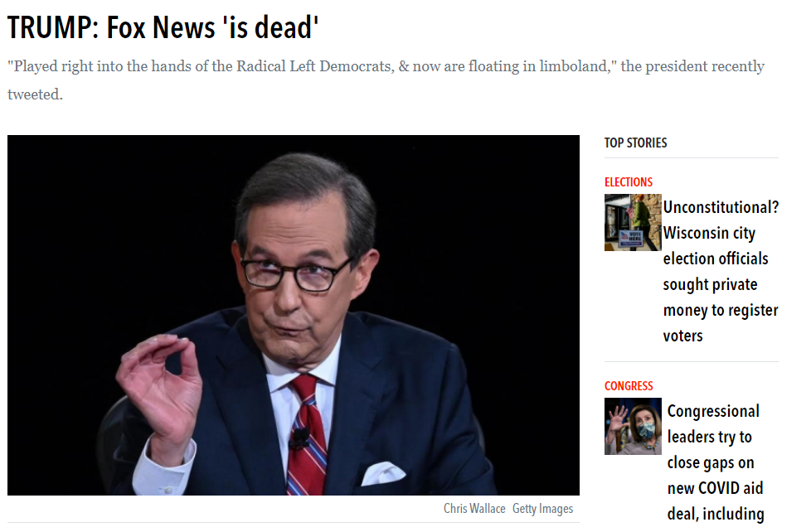Open the 'TRUMP: Fox News is dead' headline
Viewport: 811px width, 532px height.
coord(163,27)
